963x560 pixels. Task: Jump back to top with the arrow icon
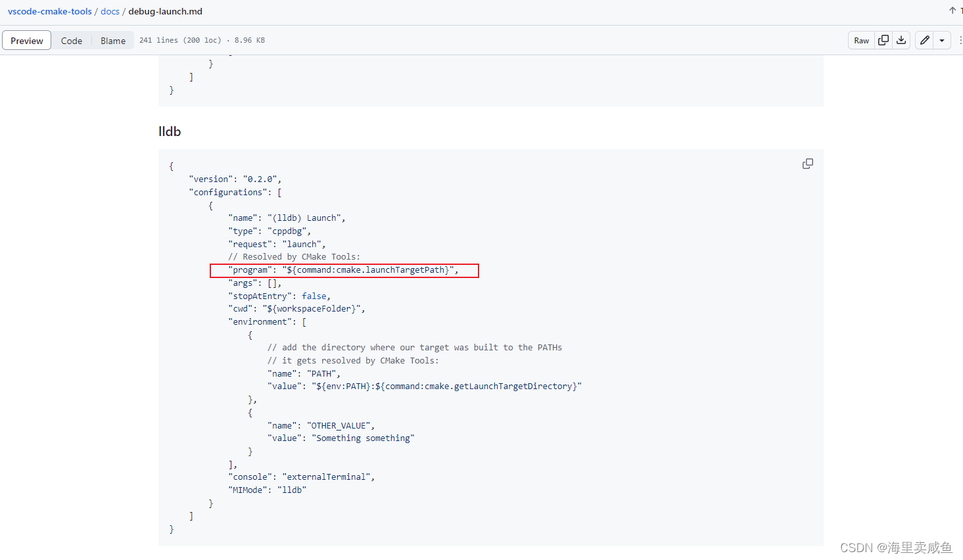click(952, 11)
